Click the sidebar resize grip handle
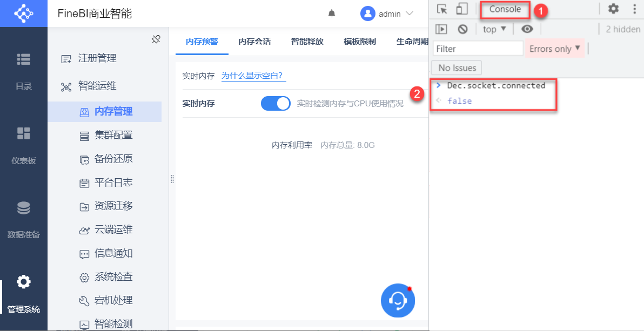The height and width of the screenshot is (331, 644). [172, 179]
